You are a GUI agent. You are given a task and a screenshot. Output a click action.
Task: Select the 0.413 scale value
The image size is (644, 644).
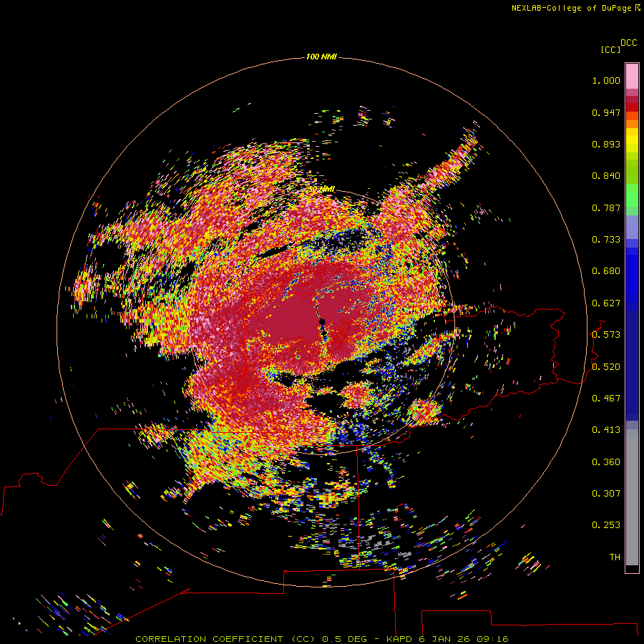tap(606, 430)
